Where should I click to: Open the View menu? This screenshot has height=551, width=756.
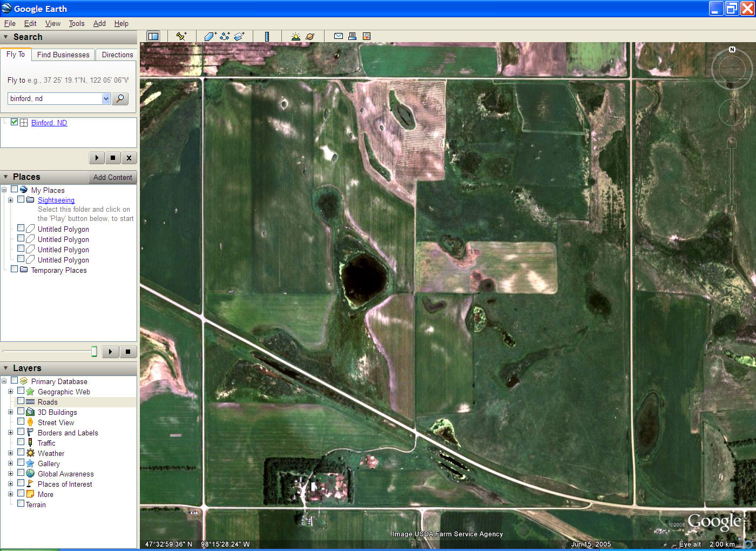coord(53,23)
